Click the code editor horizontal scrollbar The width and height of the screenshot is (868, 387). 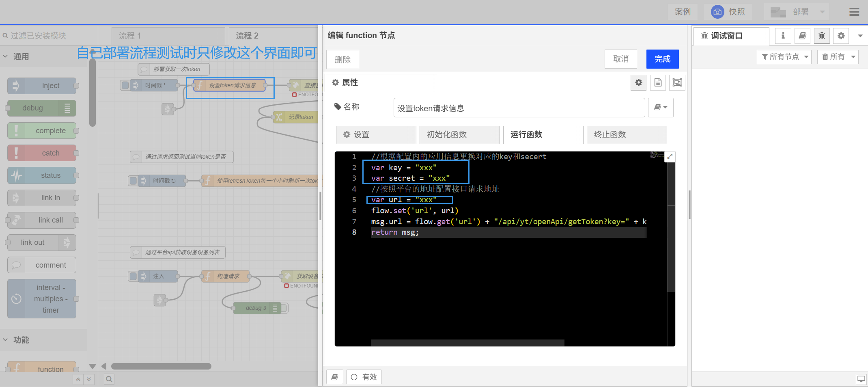click(467, 343)
